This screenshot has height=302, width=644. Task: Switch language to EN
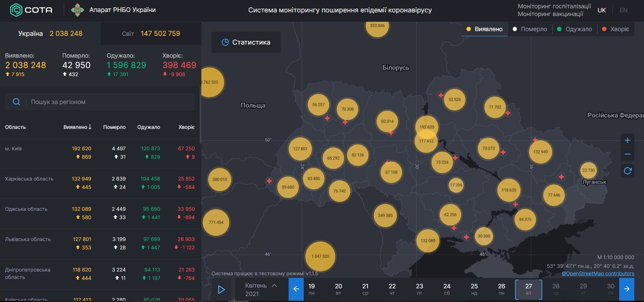623,10
